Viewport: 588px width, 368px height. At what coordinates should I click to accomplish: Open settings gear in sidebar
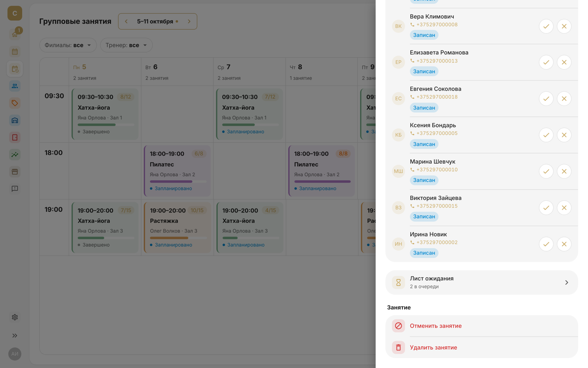coord(15,317)
